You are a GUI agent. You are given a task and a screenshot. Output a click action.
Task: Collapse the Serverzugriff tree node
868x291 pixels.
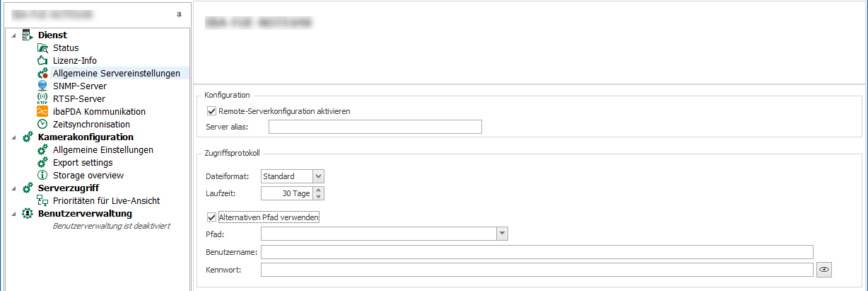click(x=14, y=188)
